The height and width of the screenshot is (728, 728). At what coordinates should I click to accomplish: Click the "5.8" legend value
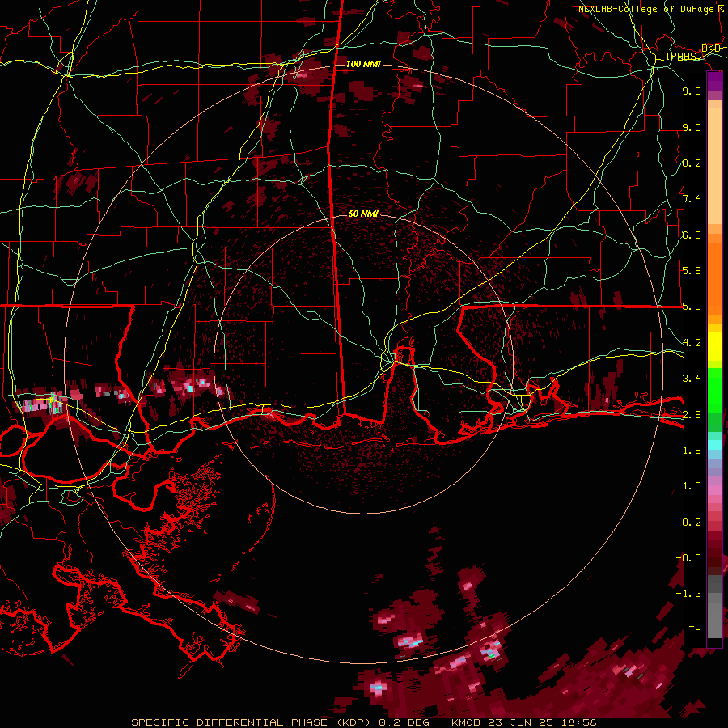pos(692,271)
